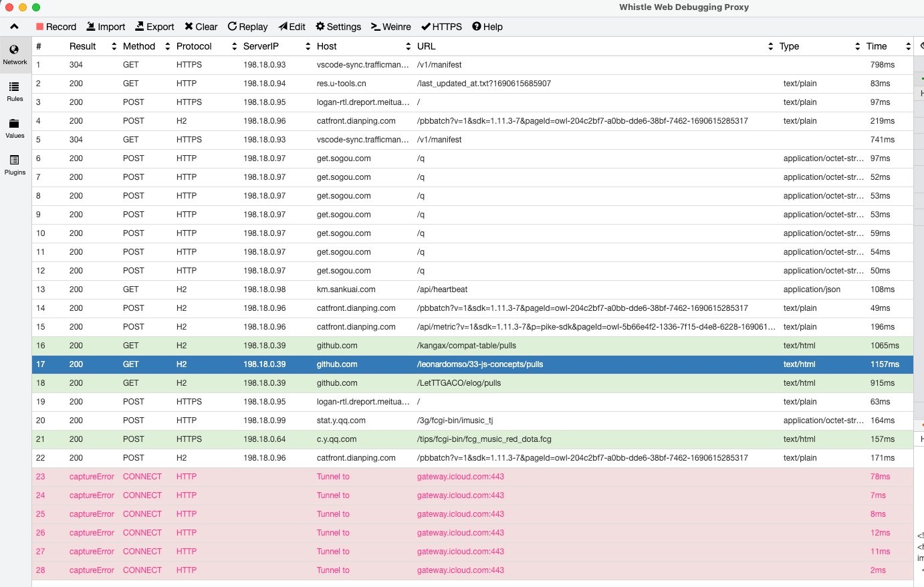This screenshot has width=924, height=587.
Task: Select row 22 catfront.dianping.com 171ms request
Action: 473,458
